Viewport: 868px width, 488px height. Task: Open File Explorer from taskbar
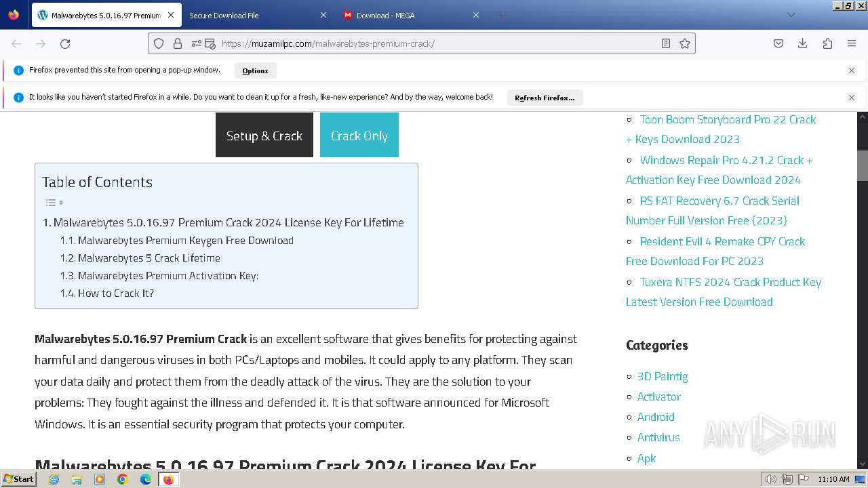[77, 479]
